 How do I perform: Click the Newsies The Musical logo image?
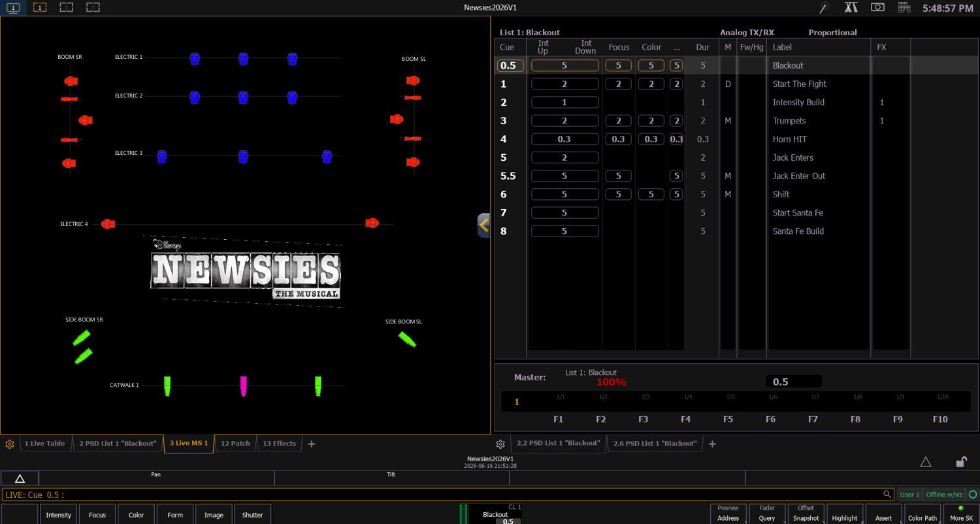click(245, 271)
